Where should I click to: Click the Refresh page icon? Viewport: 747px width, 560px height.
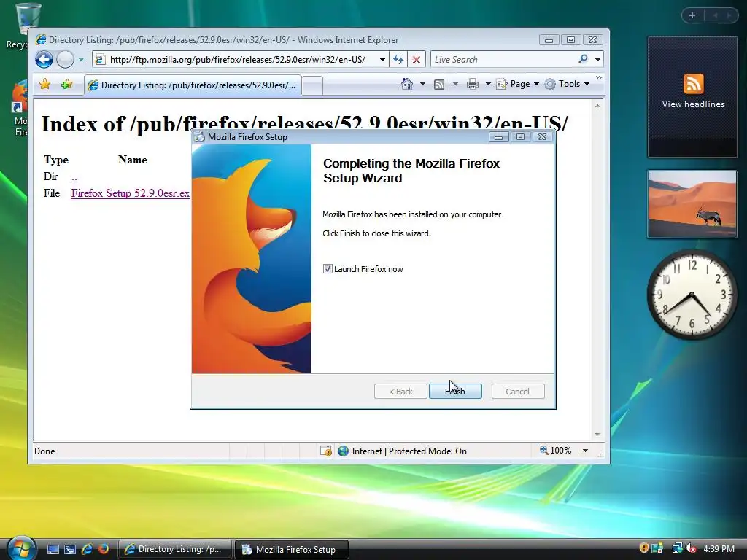tap(398, 60)
